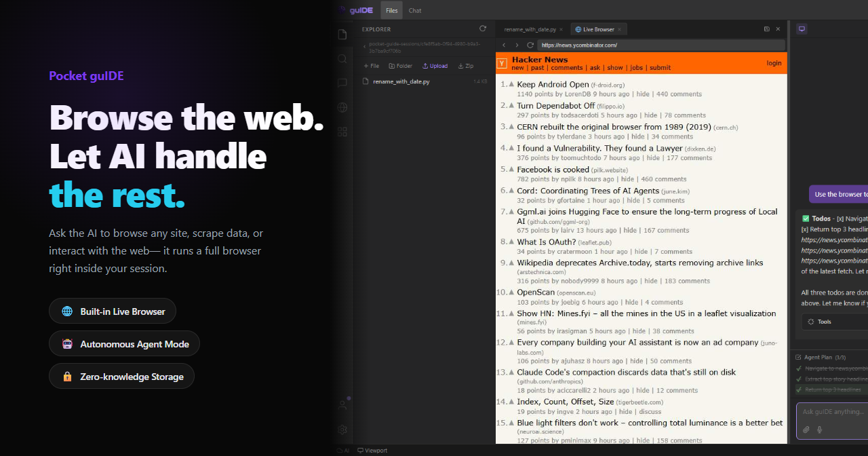
Task: Close the rename_with_date.py tab
Action: tap(563, 29)
